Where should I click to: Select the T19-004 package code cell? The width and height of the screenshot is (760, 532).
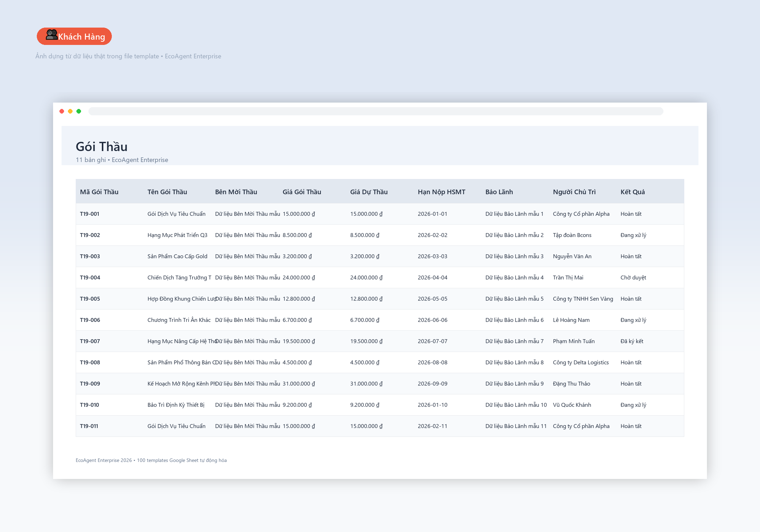(90, 278)
